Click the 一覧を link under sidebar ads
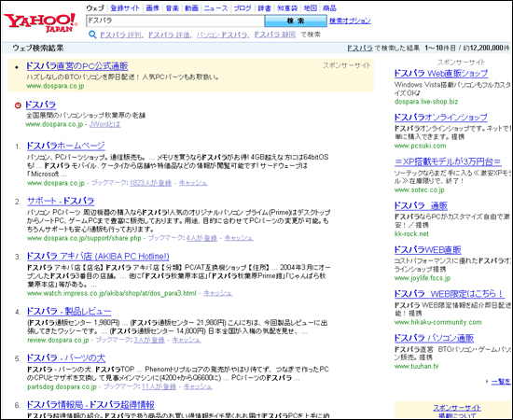 [501, 382]
